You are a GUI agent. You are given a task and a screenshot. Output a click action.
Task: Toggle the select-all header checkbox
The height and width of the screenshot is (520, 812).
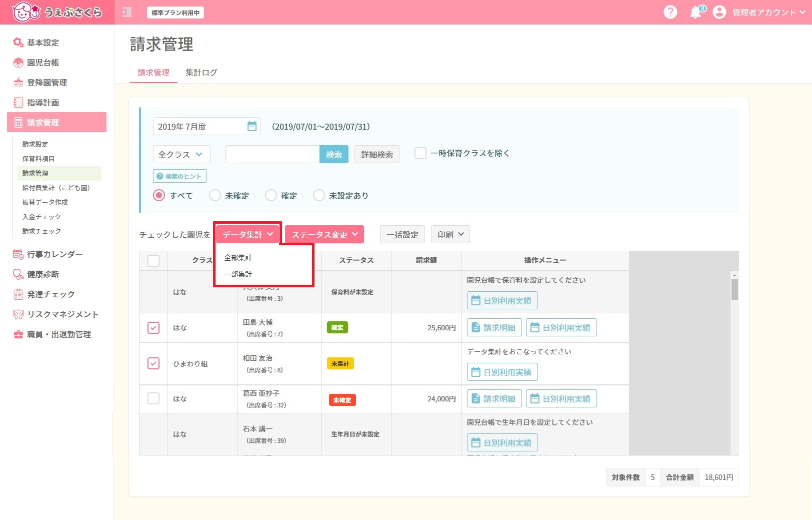[x=153, y=261]
